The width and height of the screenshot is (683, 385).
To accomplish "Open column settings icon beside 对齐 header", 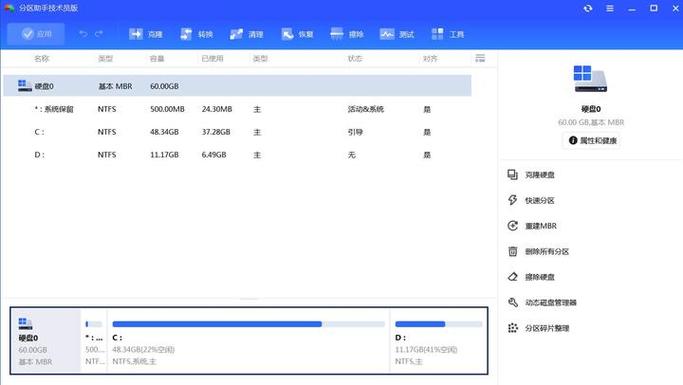I will [x=480, y=58].
